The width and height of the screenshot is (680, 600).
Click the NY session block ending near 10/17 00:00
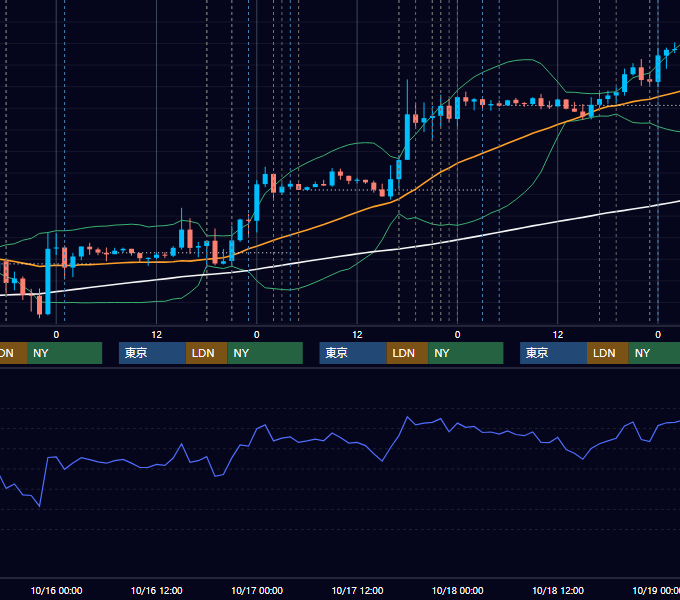[x=265, y=353]
